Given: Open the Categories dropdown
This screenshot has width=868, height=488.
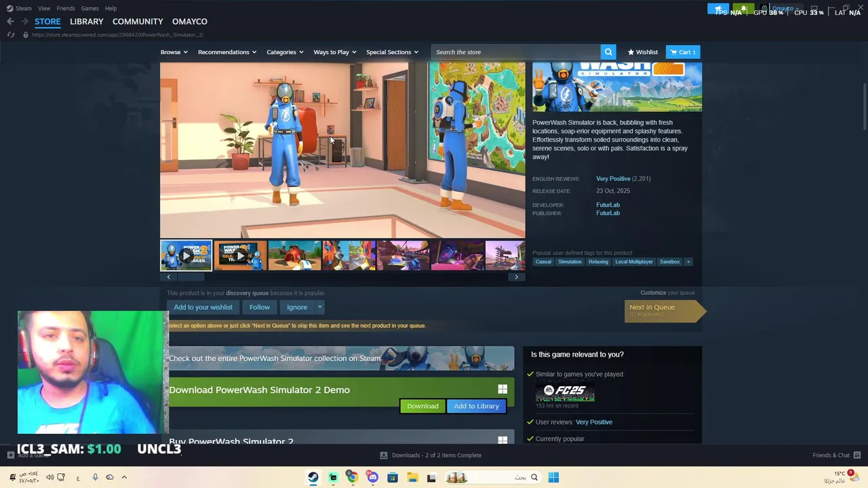Looking at the screenshot, I should point(284,52).
